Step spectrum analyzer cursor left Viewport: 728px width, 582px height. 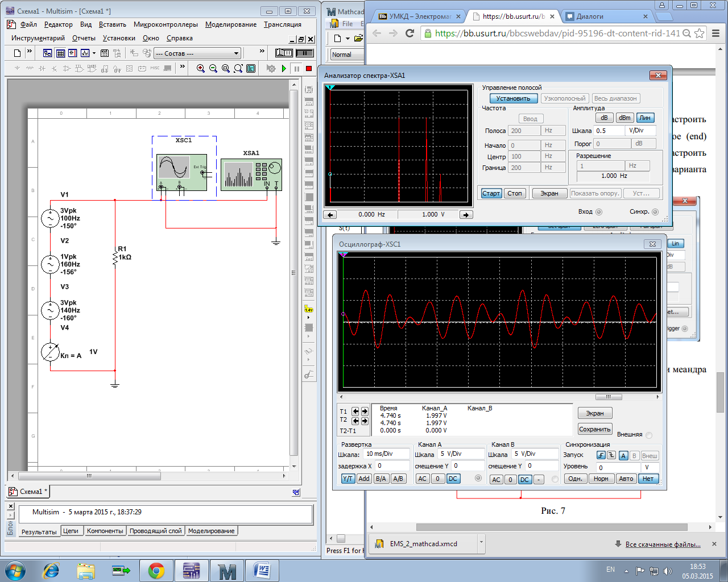point(330,214)
